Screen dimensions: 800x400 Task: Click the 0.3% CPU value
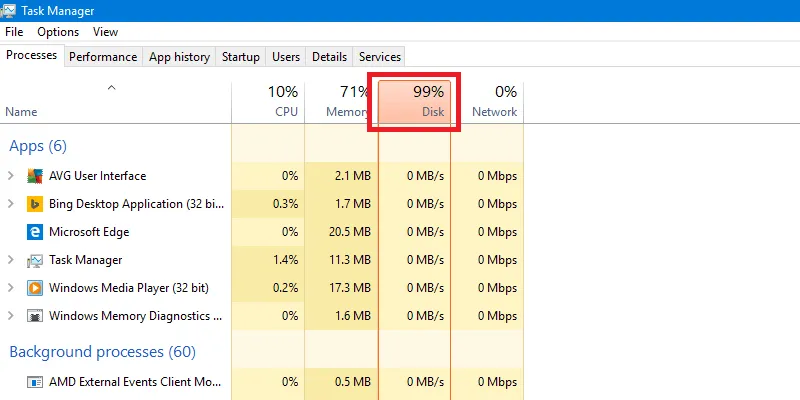click(286, 204)
